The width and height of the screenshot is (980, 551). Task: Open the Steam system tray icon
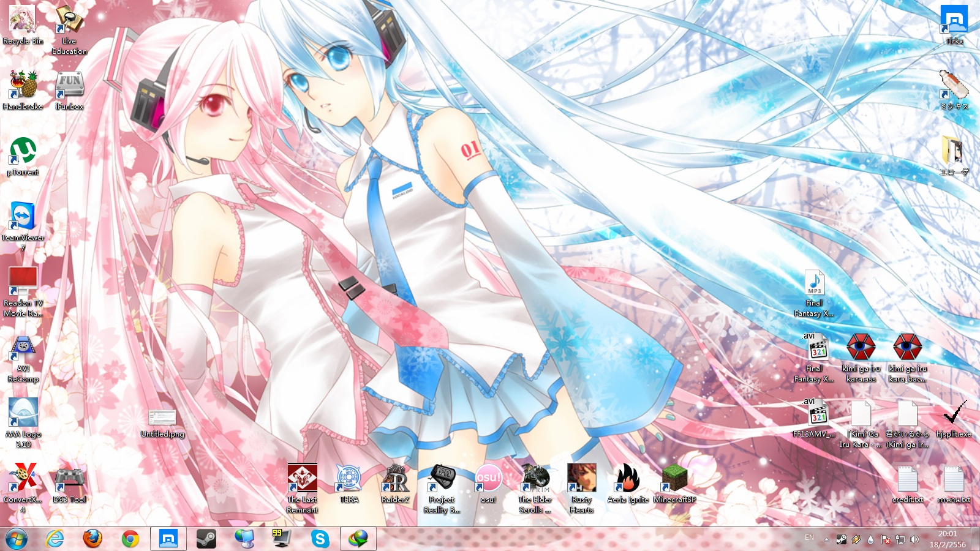(841, 539)
